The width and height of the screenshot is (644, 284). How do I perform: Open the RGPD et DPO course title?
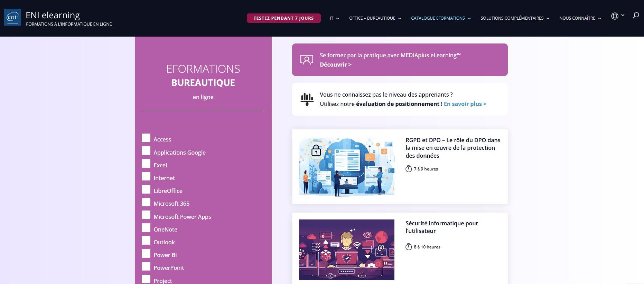coord(453,148)
